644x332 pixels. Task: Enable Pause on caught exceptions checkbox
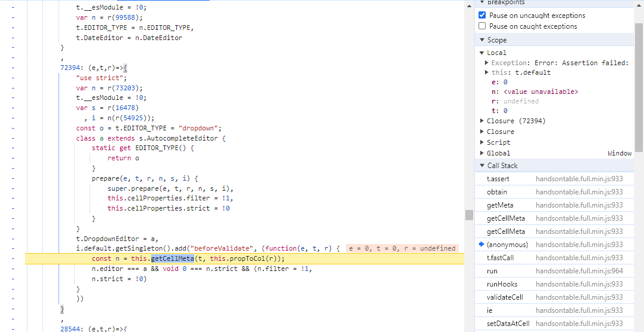tap(482, 26)
